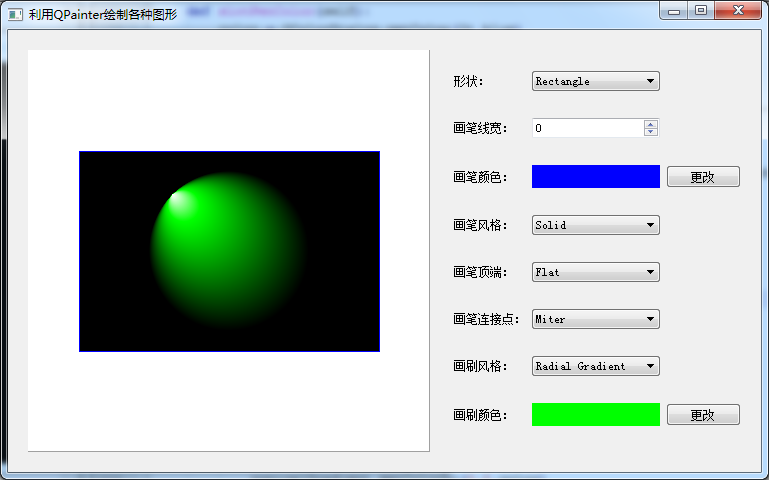Click the 画笔线宽: label
The height and width of the screenshot is (480, 769).
point(480,128)
